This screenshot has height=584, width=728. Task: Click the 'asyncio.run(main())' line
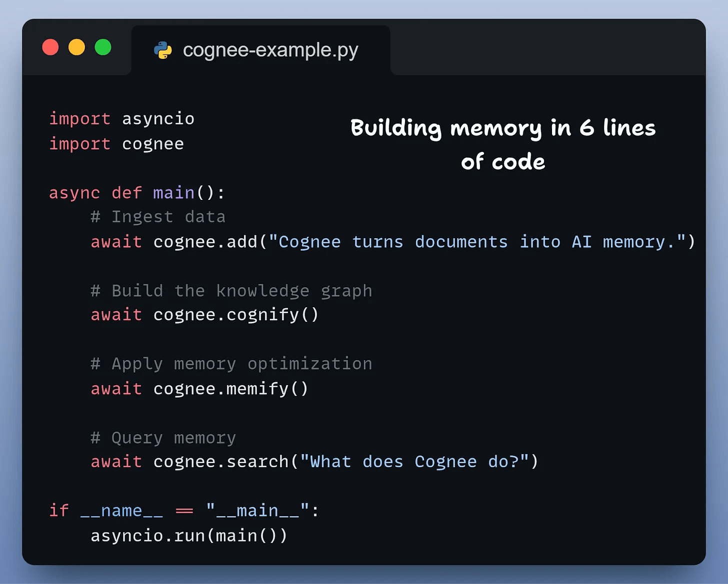(x=189, y=536)
